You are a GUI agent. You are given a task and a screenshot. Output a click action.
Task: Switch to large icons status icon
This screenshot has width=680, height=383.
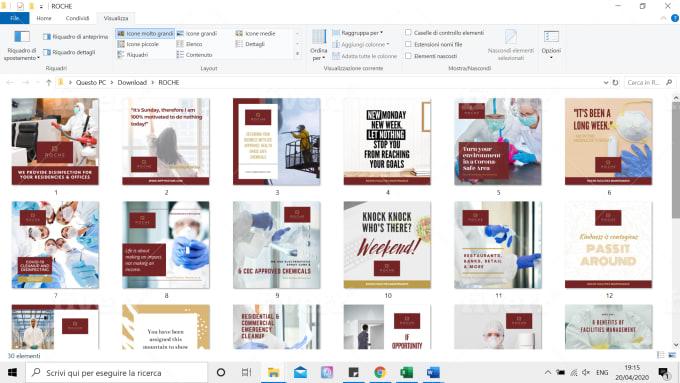coord(672,355)
